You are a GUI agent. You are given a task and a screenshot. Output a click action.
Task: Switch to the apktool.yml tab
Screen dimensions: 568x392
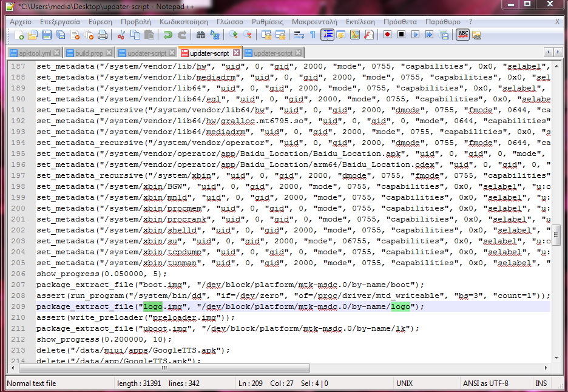(x=35, y=53)
